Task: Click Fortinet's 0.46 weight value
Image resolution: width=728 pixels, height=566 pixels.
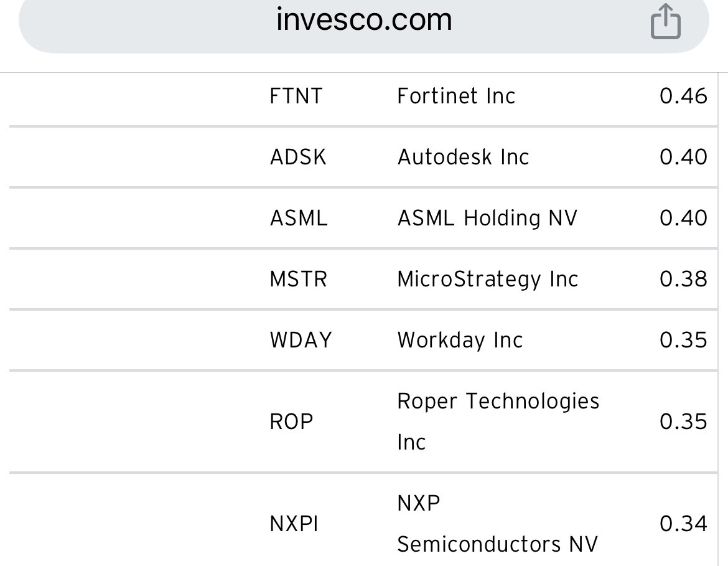Action: click(x=683, y=96)
